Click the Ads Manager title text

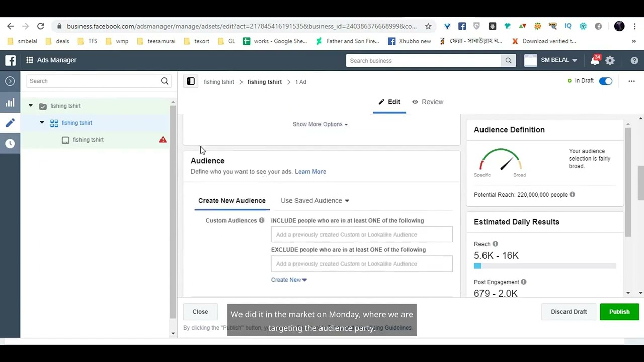(x=57, y=60)
